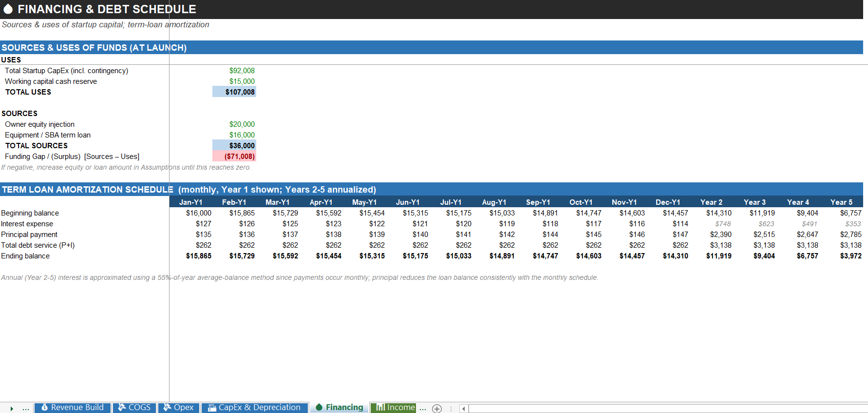Click the Equipment / SBA term loan label
Screen dimensions: 868x413
pyautogui.click(x=48, y=135)
